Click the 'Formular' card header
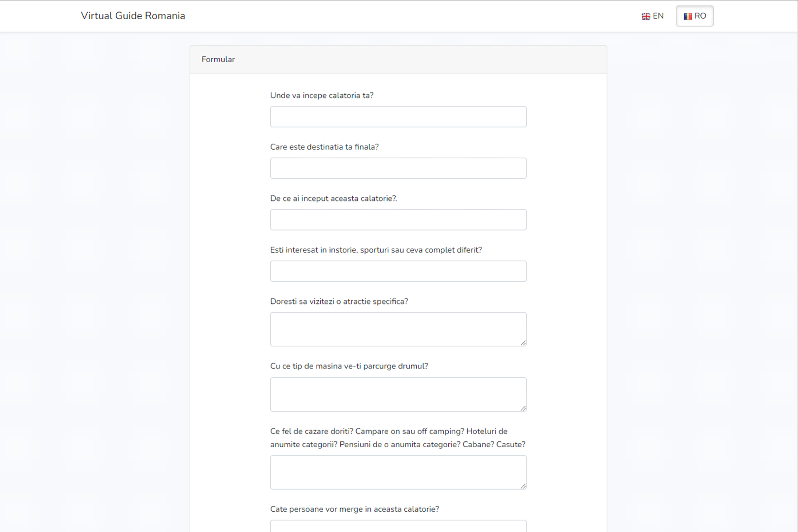Image resolution: width=798 pixels, height=532 pixels. [x=398, y=60]
